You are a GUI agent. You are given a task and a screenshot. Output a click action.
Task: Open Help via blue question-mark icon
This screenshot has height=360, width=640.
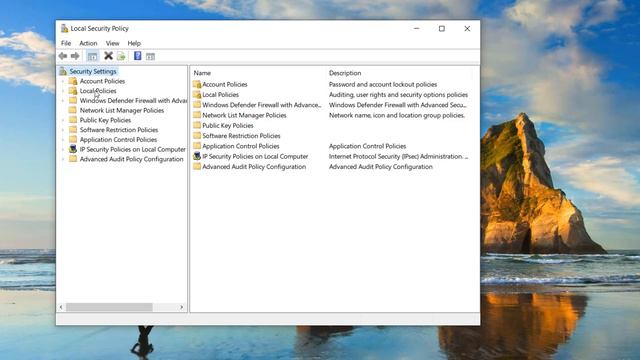pyautogui.click(x=138, y=56)
